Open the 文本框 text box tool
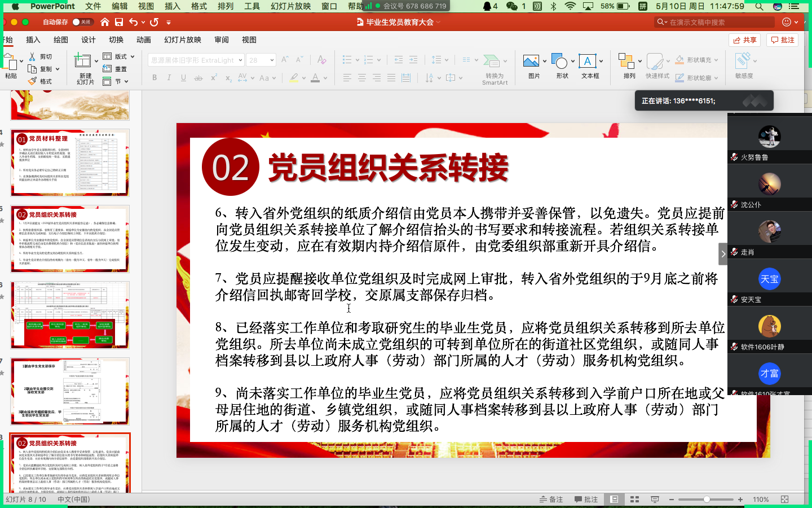The width and height of the screenshot is (812, 508). (x=588, y=60)
